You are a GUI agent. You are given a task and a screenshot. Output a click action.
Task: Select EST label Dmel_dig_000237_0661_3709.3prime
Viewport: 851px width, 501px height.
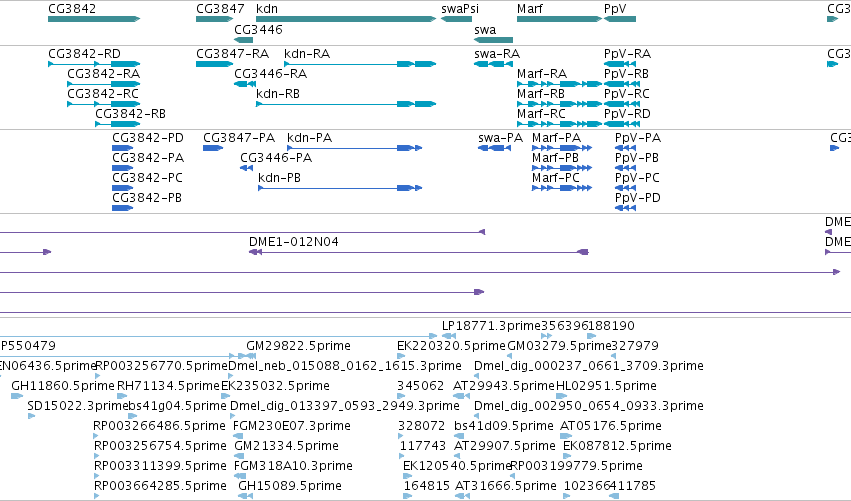(589, 366)
